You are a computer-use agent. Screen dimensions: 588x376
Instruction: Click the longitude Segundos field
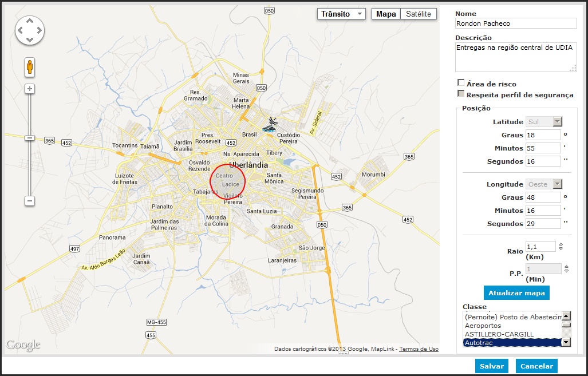pyautogui.click(x=543, y=223)
